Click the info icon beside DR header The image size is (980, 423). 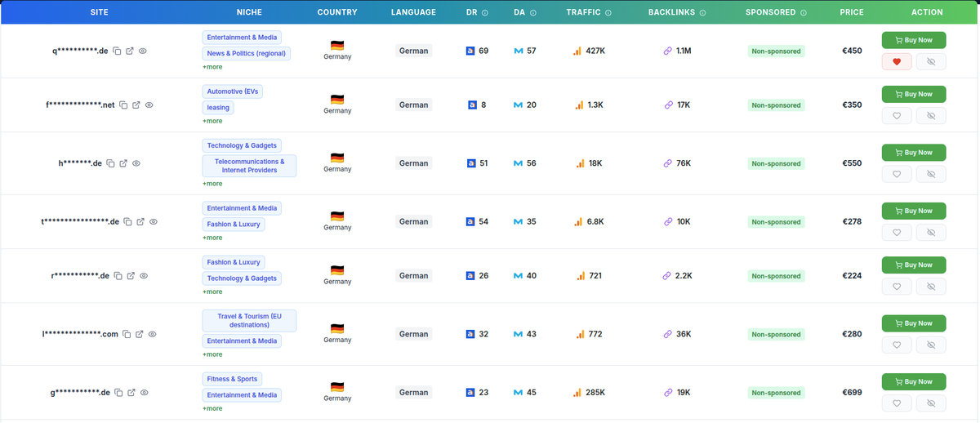485,13
